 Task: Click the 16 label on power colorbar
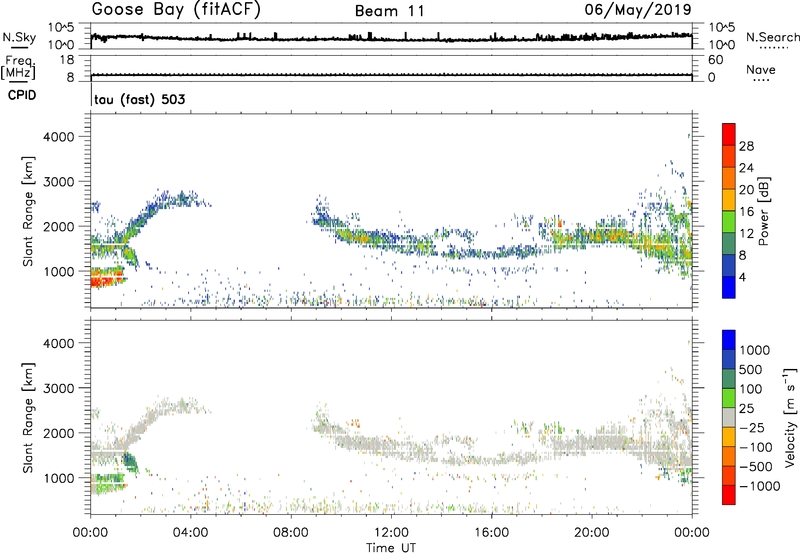tap(746, 212)
